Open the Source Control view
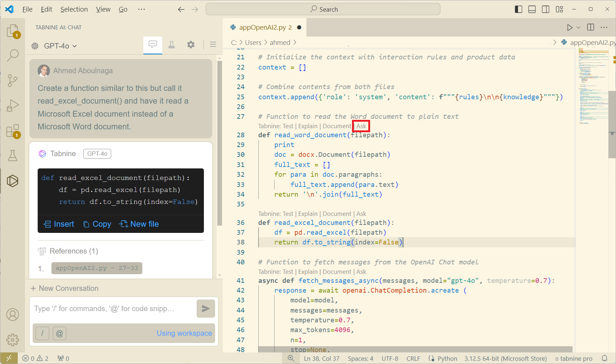Screen dimensions: 616x364 click(x=13, y=80)
